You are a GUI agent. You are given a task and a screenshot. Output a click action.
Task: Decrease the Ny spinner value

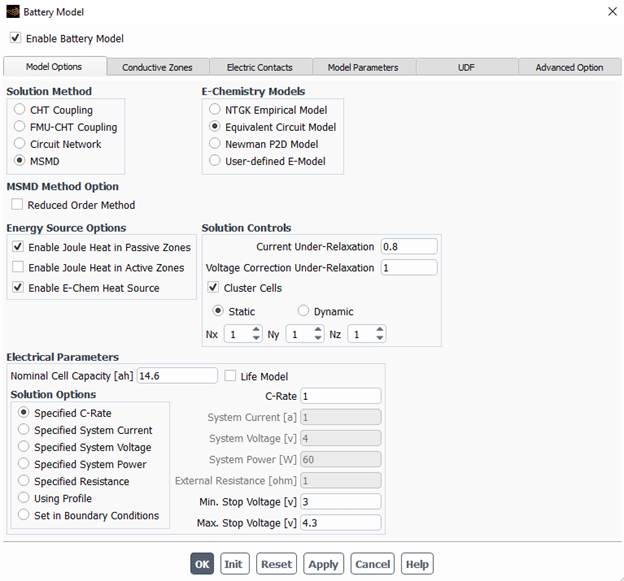[318, 339]
